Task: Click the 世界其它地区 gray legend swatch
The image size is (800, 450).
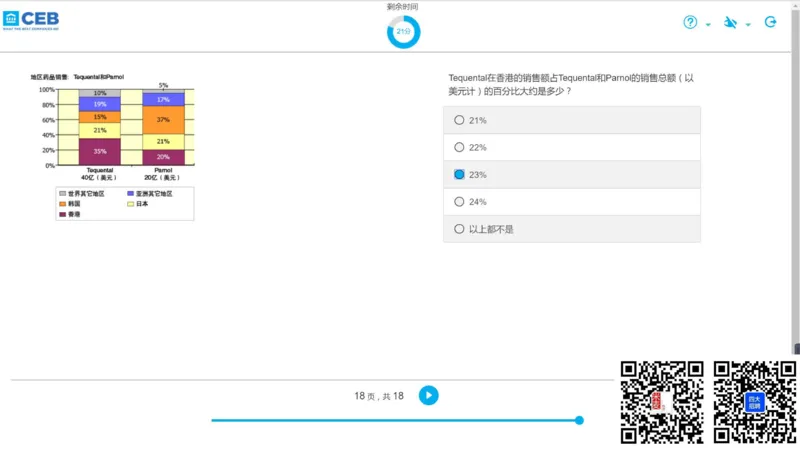Action: (62, 194)
